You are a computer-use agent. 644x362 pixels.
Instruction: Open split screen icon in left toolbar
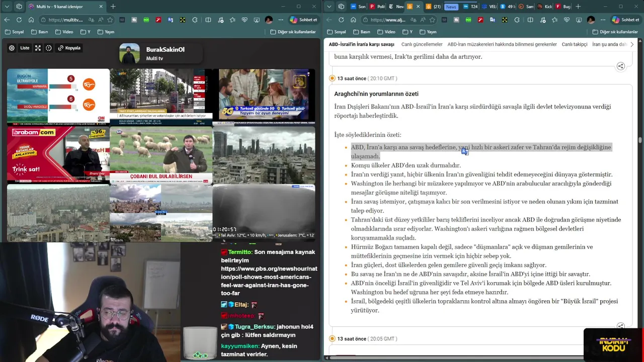(x=208, y=20)
